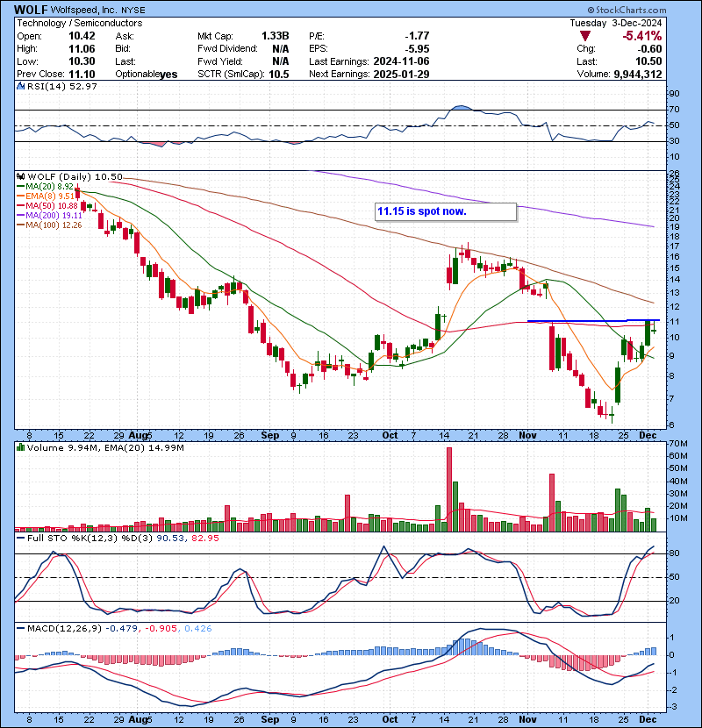Click the tallest red volume bar in mid-October
The width and height of the screenshot is (702, 728).
[x=449, y=489]
